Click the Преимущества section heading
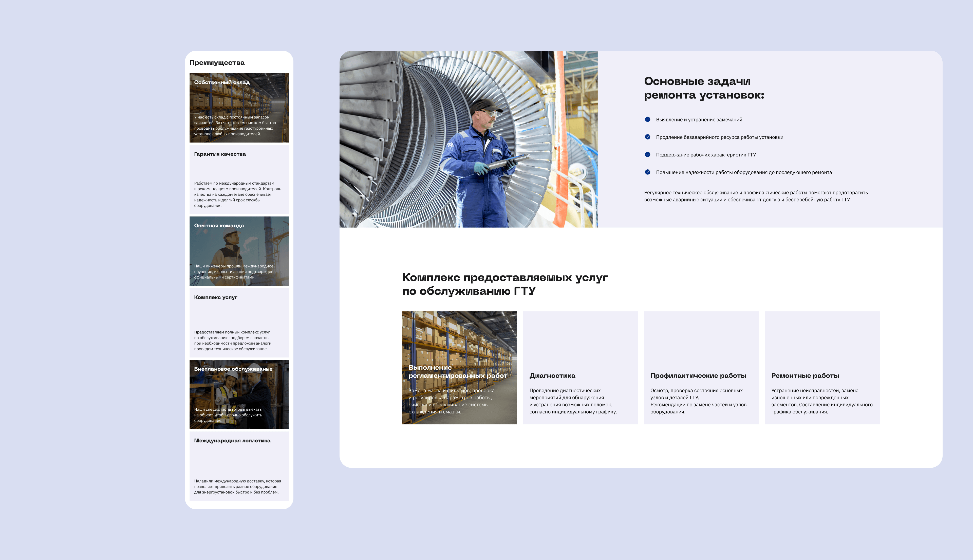Image resolution: width=973 pixels, height=560 pixels. coord(217,63)
